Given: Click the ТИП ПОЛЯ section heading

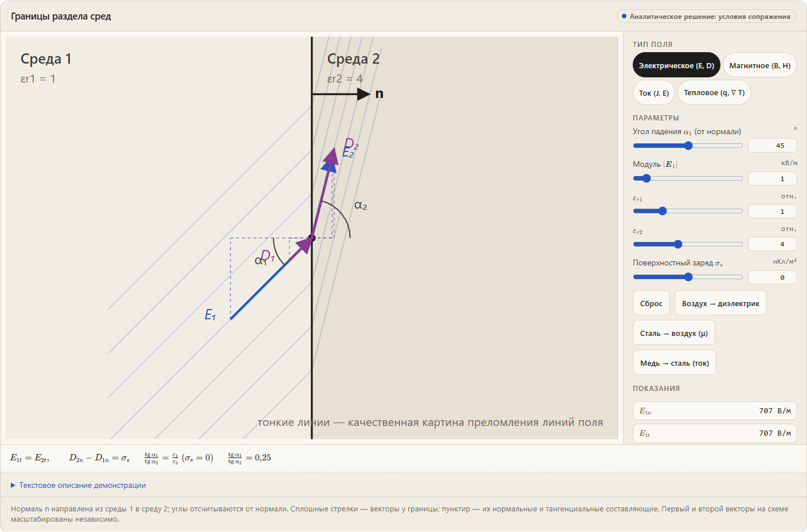Looking at the screenshot, I should [652, 45].
